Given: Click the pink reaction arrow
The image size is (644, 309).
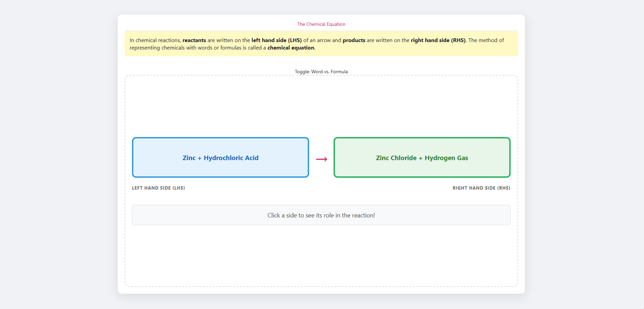Looking at the screenshot, I should (x=322, y=159).
